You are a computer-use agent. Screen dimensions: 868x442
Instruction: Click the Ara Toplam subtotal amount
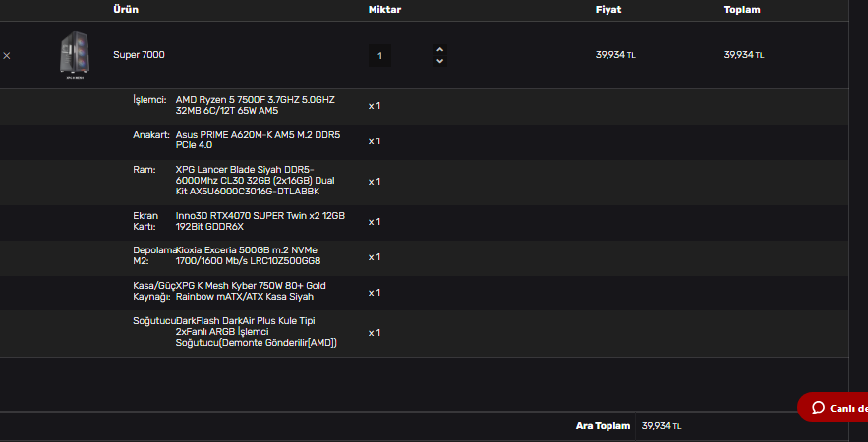tap(662, 426)
